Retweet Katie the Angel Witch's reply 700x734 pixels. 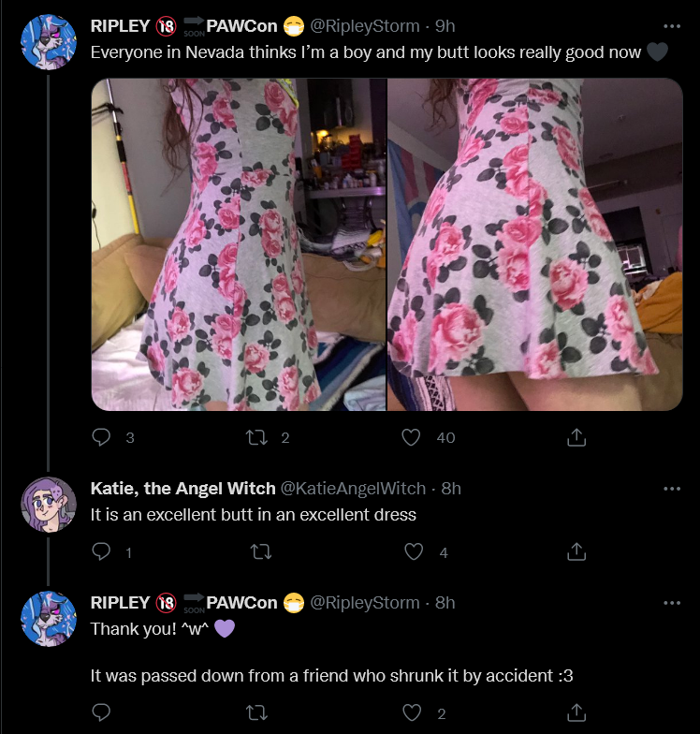click(x=261, y=552)
